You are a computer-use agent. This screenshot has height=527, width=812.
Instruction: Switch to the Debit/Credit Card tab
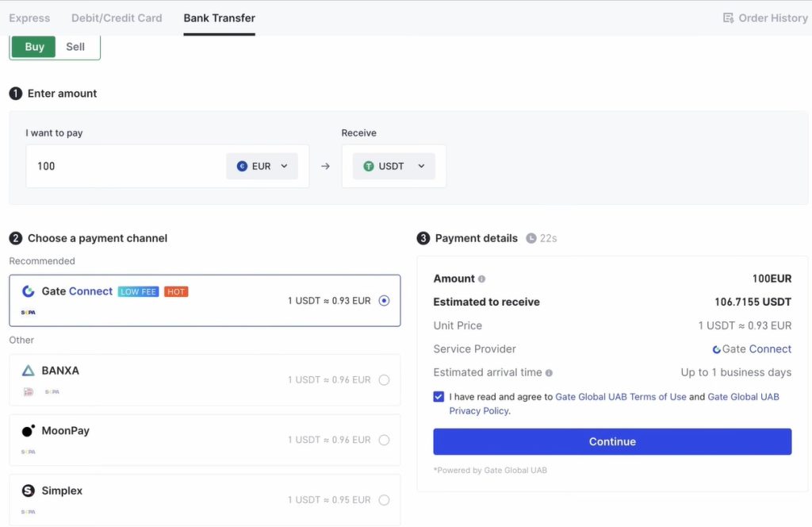point(117,17)
